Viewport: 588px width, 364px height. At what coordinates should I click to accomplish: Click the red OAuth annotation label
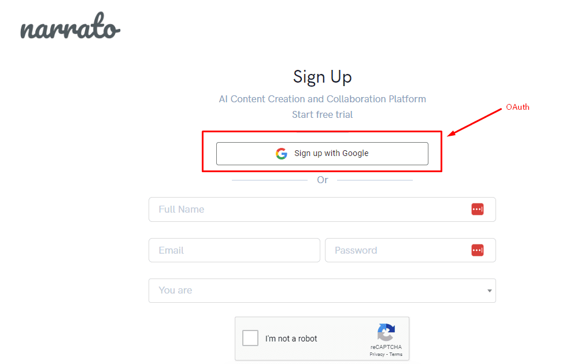[x=517, y=107]
